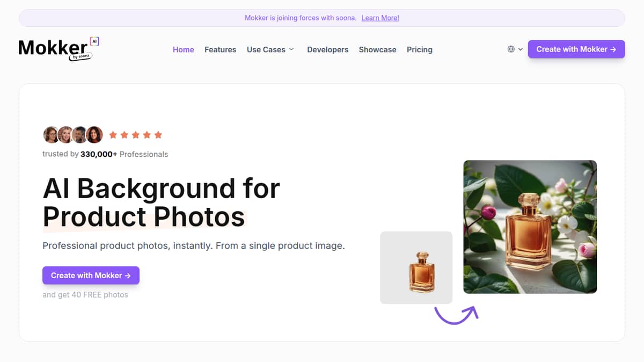Screen dimensions: 644x362
Task: Click the small original perfume bottle image
Action: pos(416,267)
